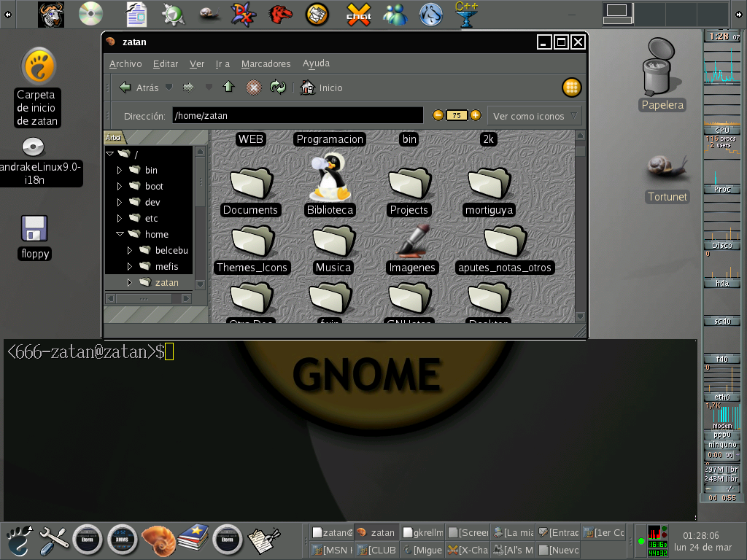Launch the Nautilus shell panel icon

[158, 540]
